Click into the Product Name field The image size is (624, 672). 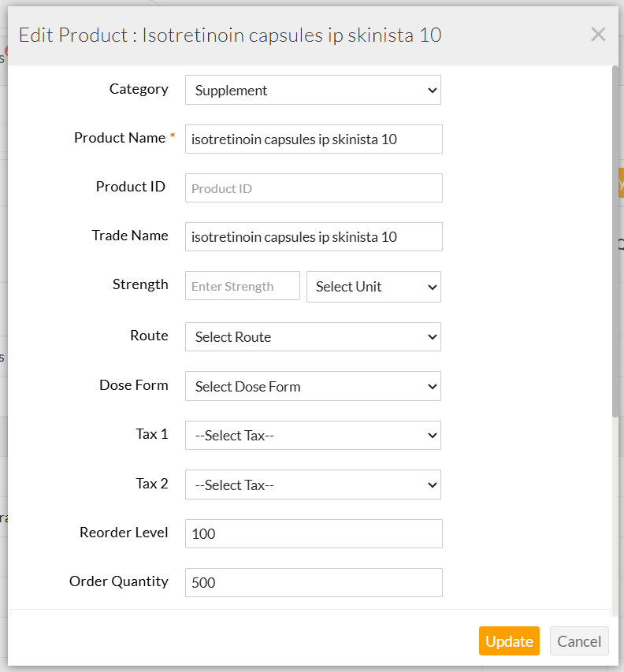pos(313,139)
